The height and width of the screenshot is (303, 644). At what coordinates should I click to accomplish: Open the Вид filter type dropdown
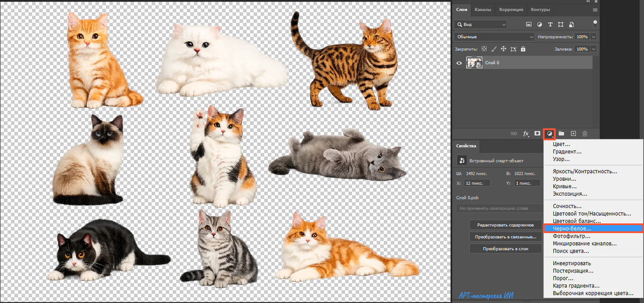(480, 25)
